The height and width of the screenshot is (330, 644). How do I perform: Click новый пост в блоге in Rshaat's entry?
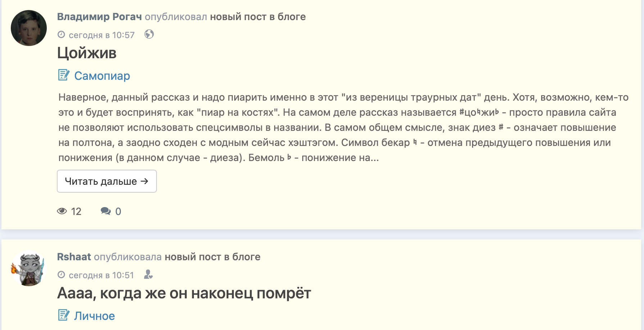pos(212,257)
